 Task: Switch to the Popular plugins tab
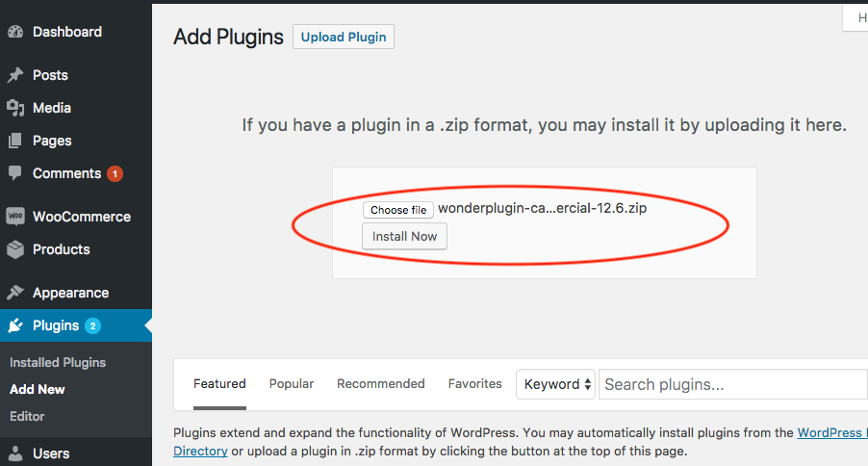coord(292,383)
